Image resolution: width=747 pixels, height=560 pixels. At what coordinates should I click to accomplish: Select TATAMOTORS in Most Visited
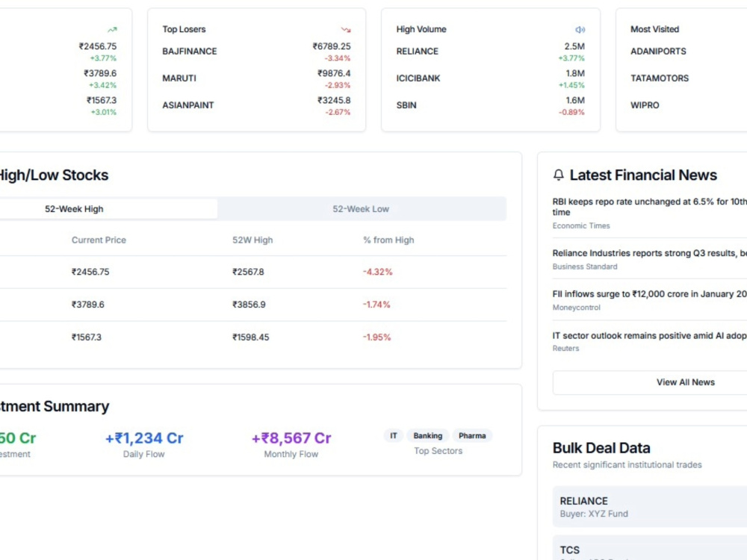click(660, 78)
